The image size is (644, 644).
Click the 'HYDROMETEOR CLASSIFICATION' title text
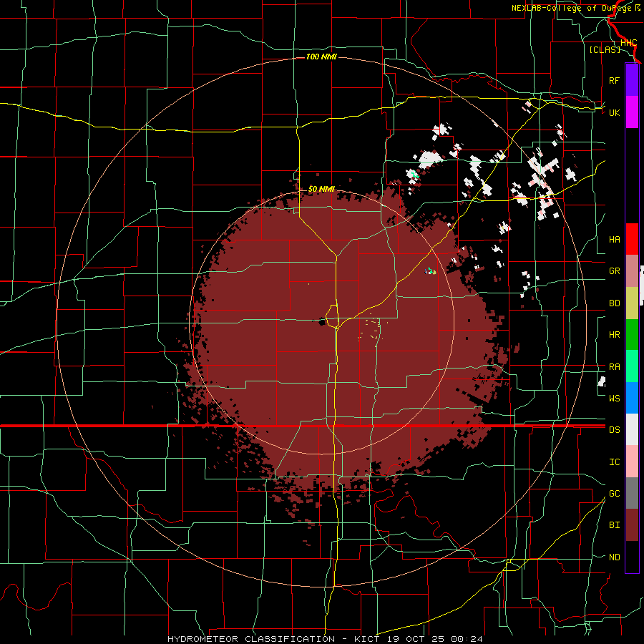point(251,639)
